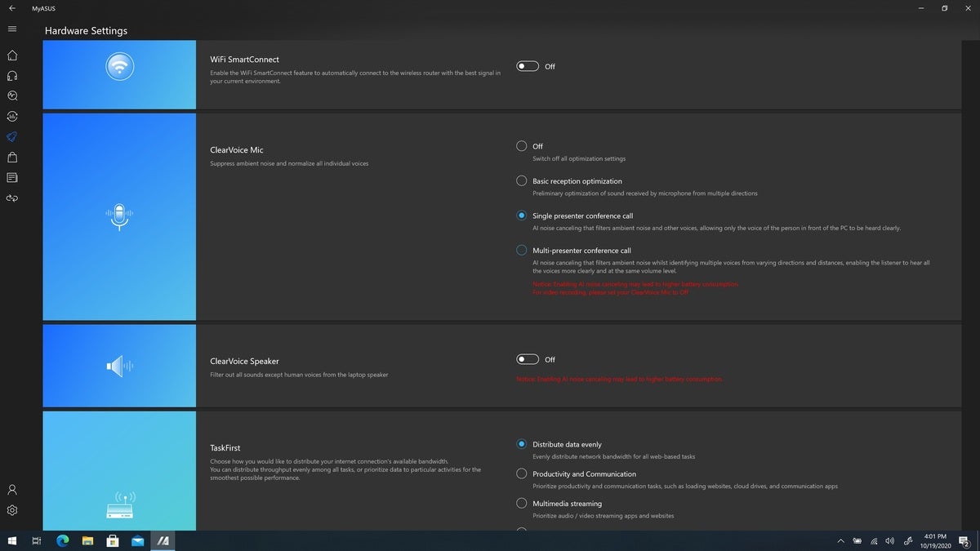This screenshot has width=980, height=551.
Task: Click 'Evenly distribute network bandwidth' description
Action: pos(613,456)
